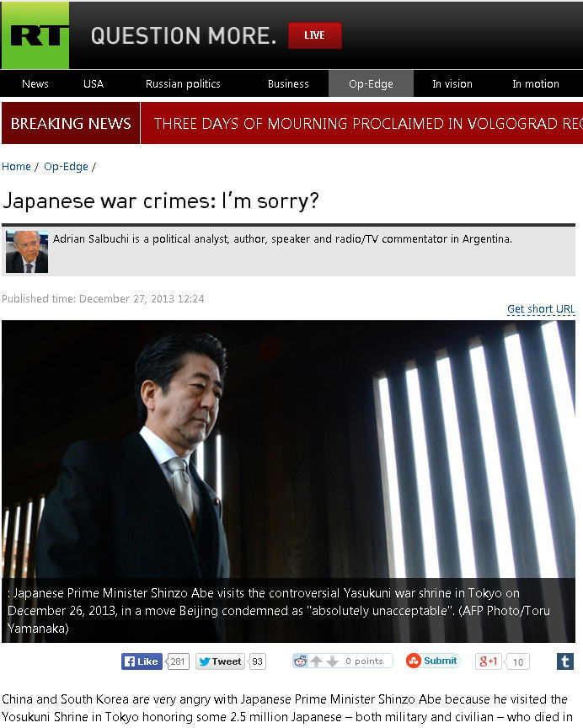Click the Get short URL link

(x=541, y=308)
